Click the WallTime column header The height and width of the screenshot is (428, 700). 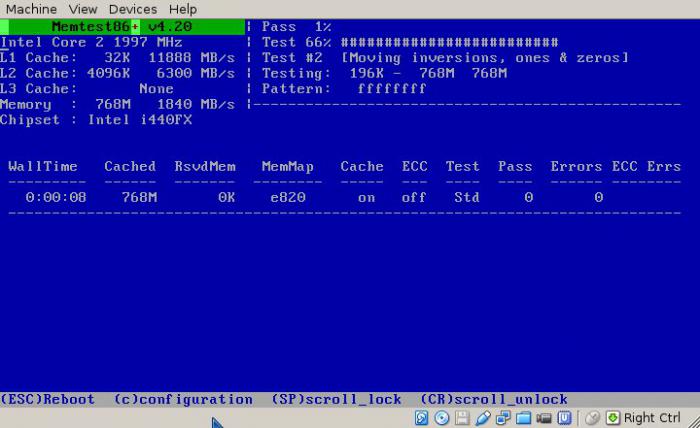[x=43, y=166]
